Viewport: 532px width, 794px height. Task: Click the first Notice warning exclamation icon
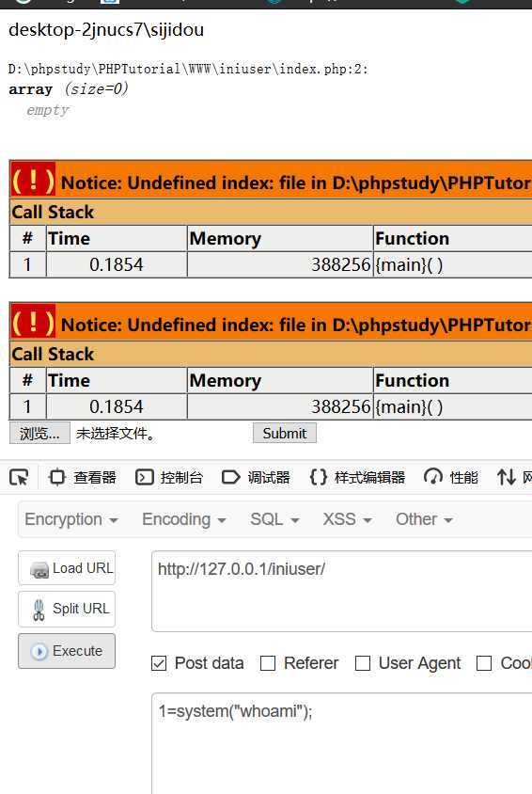click(33, 180)
